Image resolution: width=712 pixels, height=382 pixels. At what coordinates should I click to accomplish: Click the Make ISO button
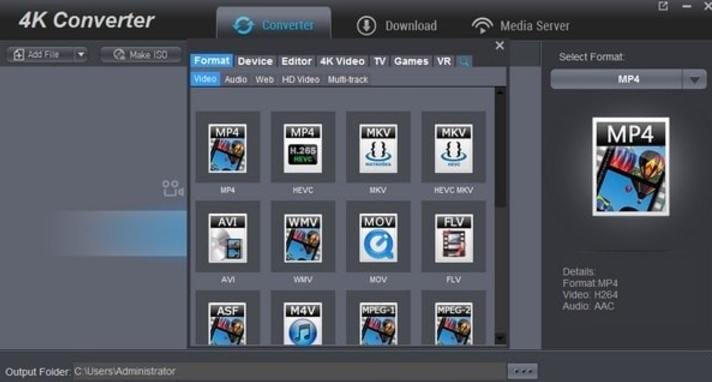pos(141,55)
